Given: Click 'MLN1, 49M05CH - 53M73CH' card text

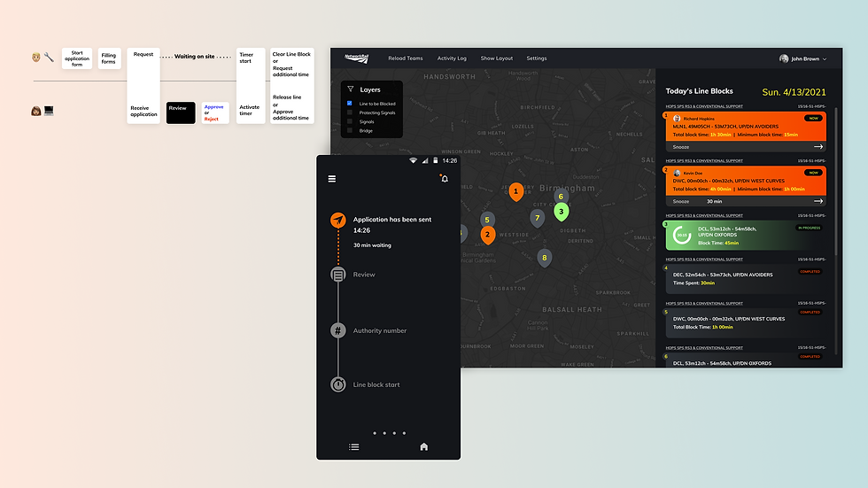Looking at the screenshot, I should coord(725,127).
